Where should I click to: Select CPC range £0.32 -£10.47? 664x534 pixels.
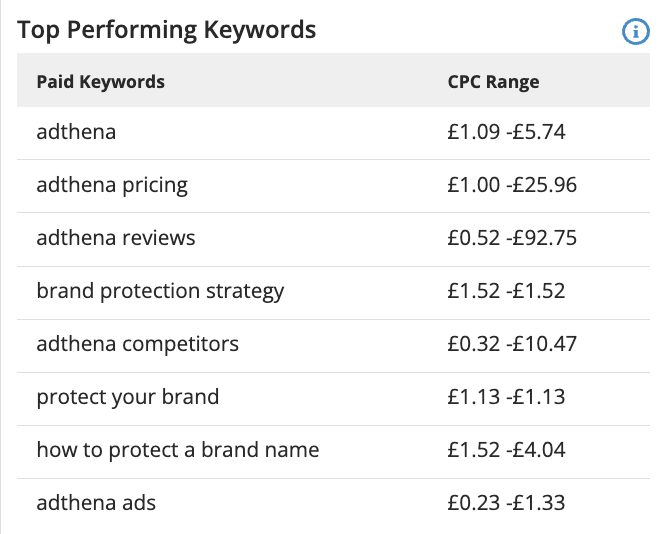pyautogui.click(x=512, y=344)
